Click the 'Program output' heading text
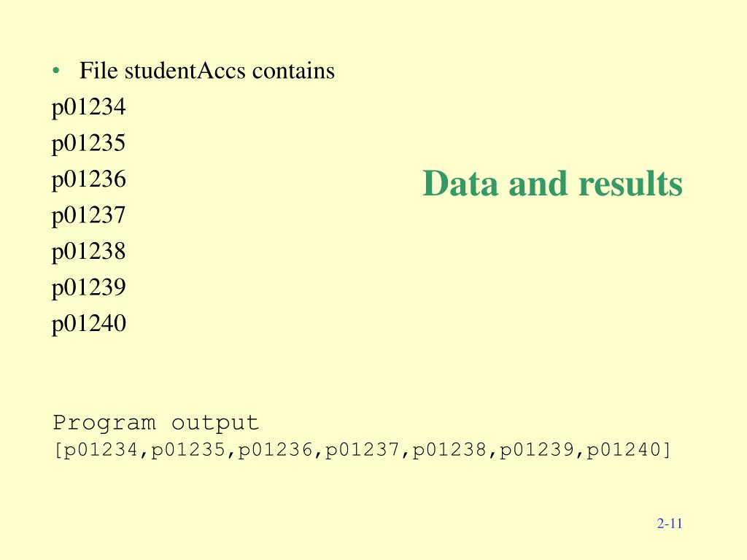747x560 pixels. click(x=156, y=423)
